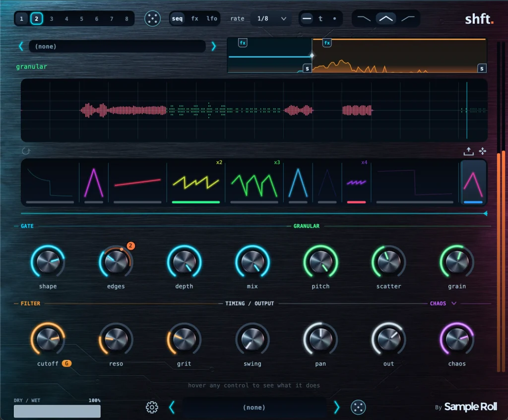508x420 pixels.
Task: Select the low-pass filter shape icon
Action: pos(364,18)
